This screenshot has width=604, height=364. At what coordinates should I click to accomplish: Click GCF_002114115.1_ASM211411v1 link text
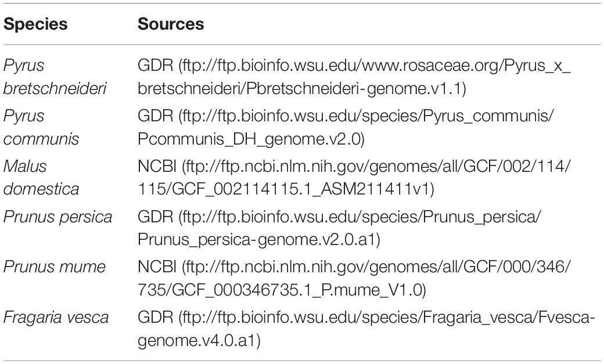click(x=284, y=189)
